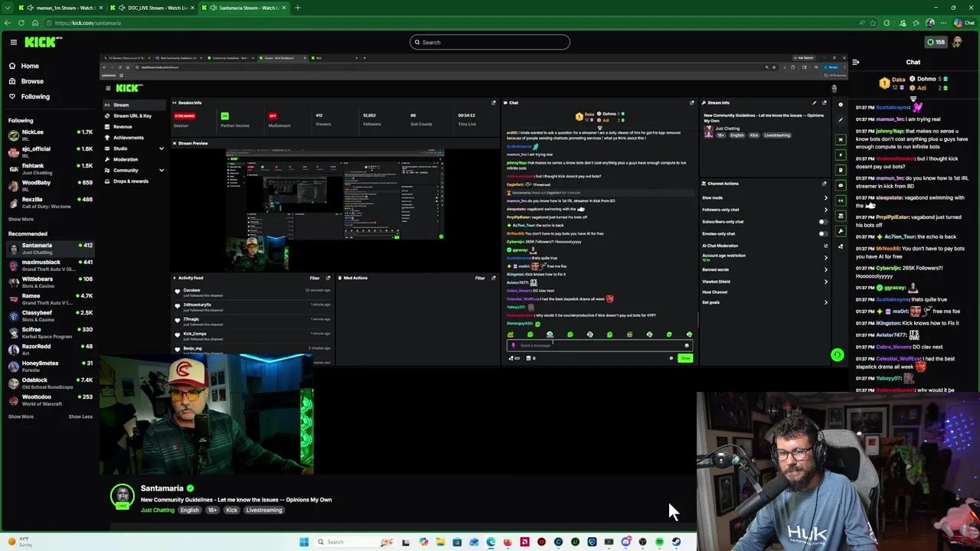Open the RazorRedd Art channel
The image size is (980, 551).
[x=50, y=350]
